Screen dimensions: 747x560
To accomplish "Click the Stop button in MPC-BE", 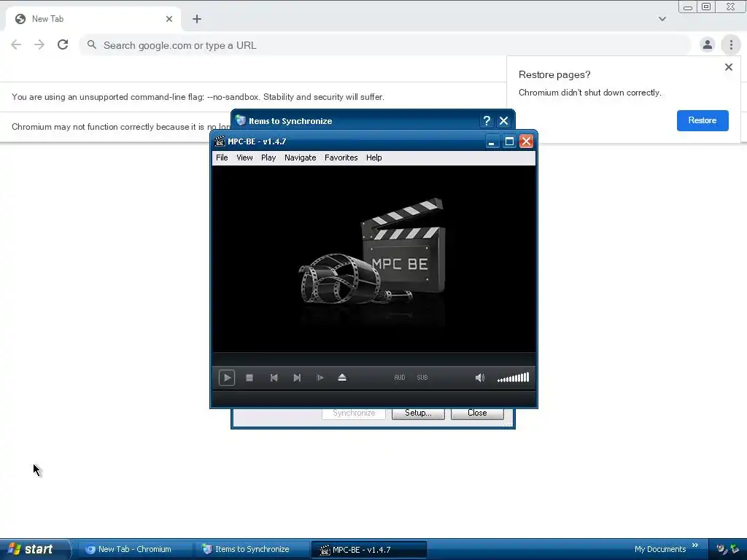I will (x=249, y=378).
